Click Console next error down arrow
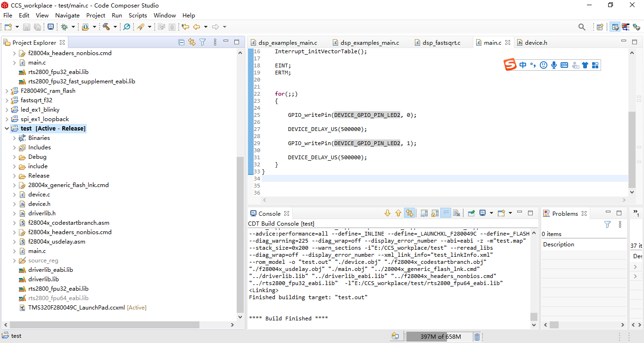 [x=388, y=213]
